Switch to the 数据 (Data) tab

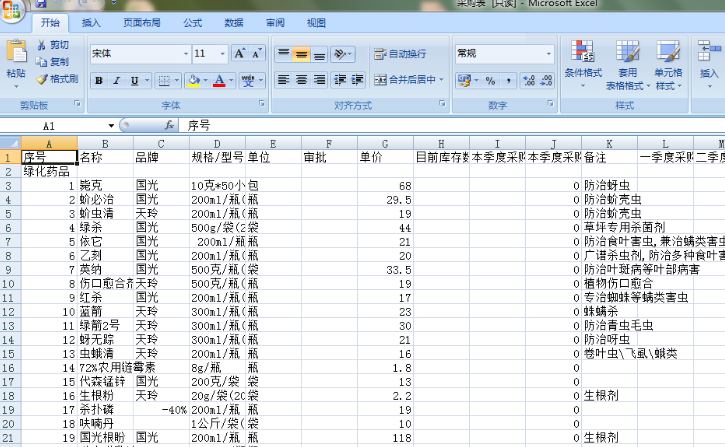[x=233, y=23]
